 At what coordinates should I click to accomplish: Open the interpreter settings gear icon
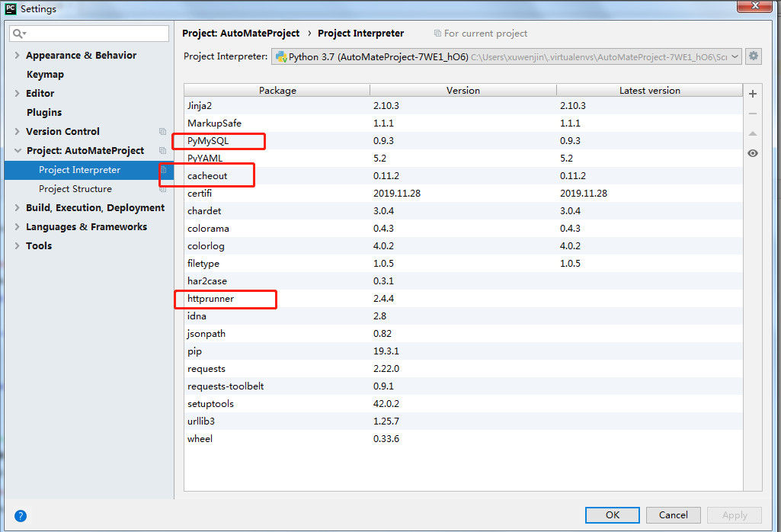click(754, 56)
